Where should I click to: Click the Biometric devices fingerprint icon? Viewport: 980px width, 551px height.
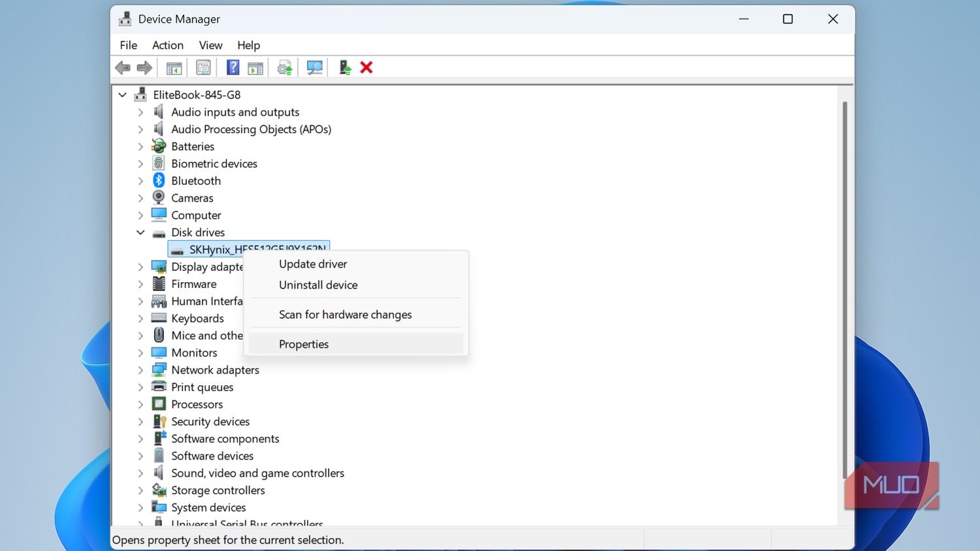pos(159,163)
